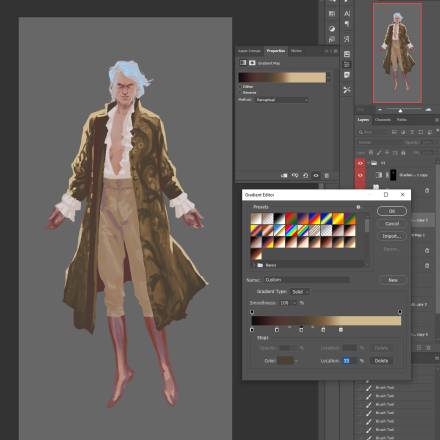Open the stop Color swatch dropdown arrow
440x440 pixels.
coord(296,361)
